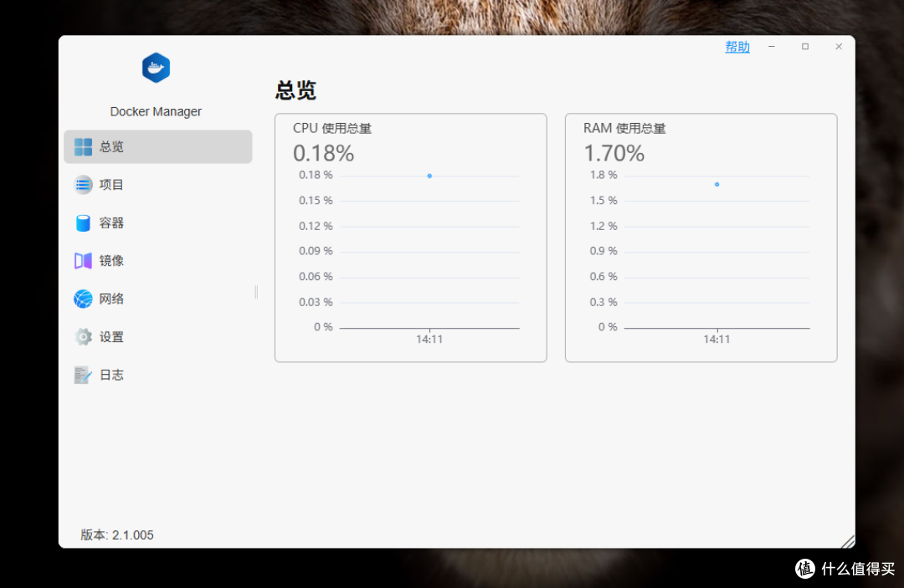The height and width of the screenshot is (588, 904).
Task: View the 日志 section
Action: pos(158,375)
